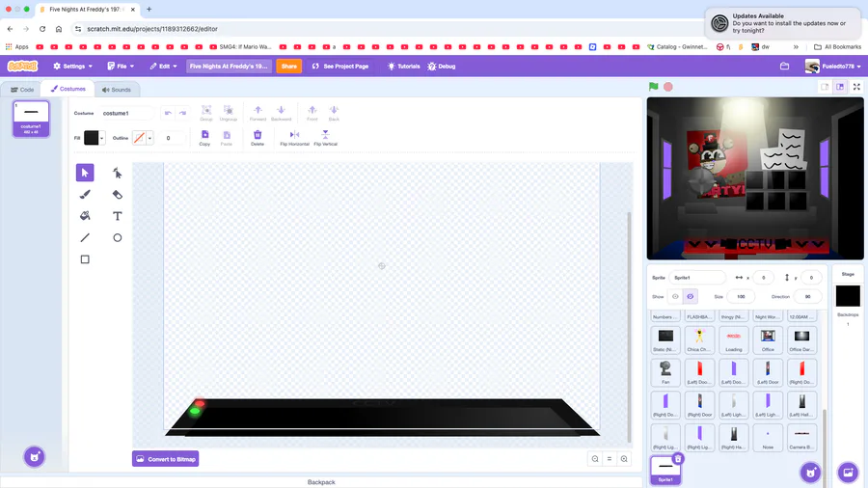
Task: Select the arrow Select tool
Action: [x=85, y=173]
